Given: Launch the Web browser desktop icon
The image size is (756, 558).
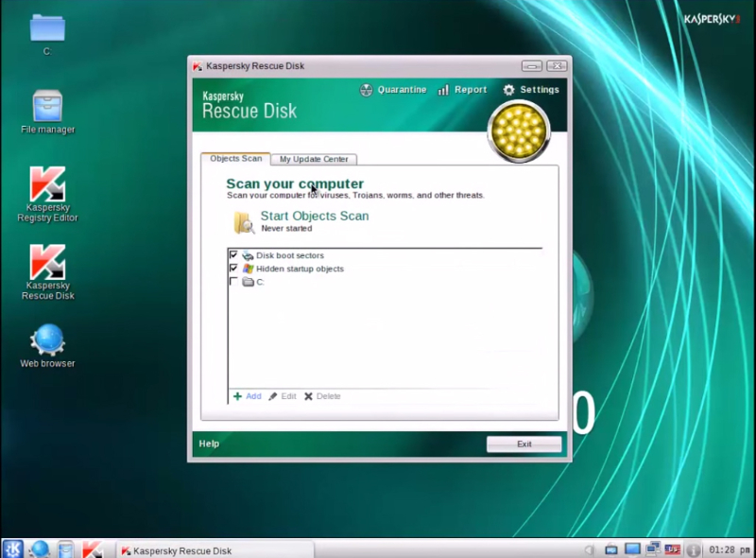Looking at the screenshot, I should (47, 340).
